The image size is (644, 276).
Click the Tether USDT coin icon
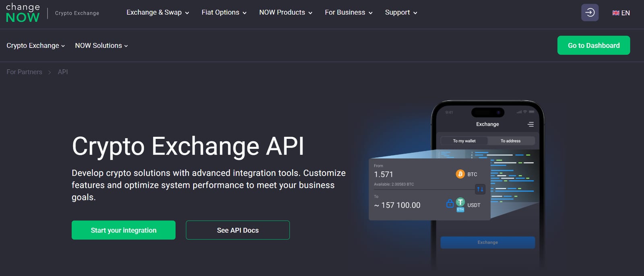(460, 202)
